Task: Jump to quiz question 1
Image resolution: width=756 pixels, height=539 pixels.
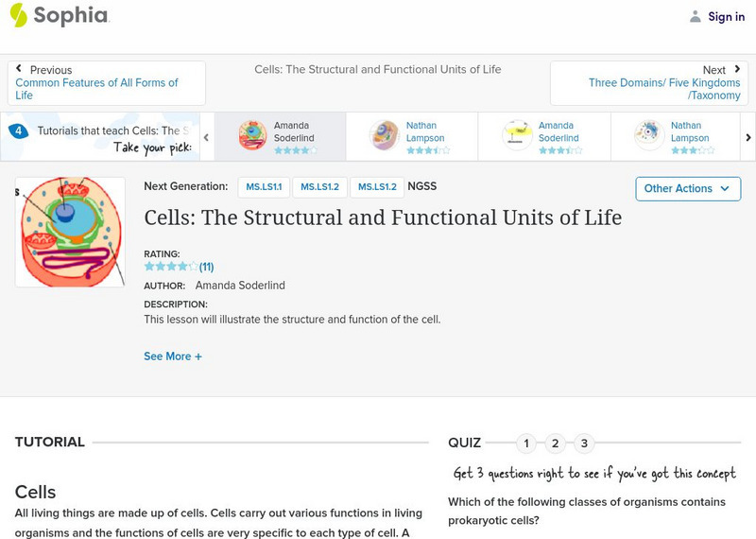Action: pos(526,443)
